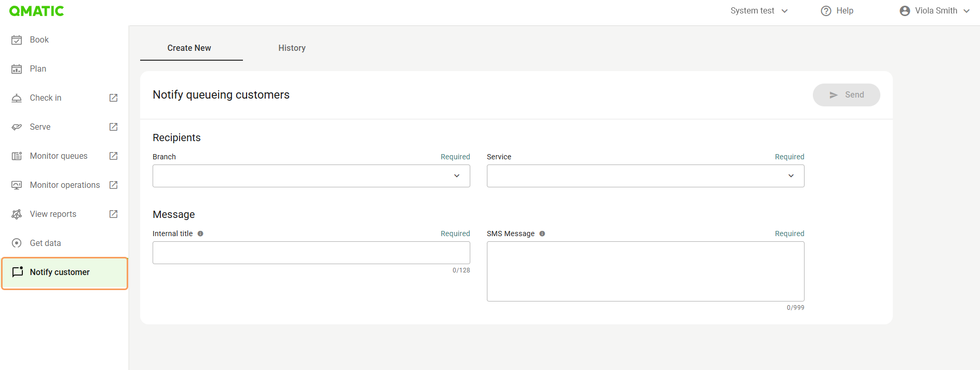Screen dimensions: 980x370
Task: Click Viola Smith user name
Action: [x=936, y=11]
